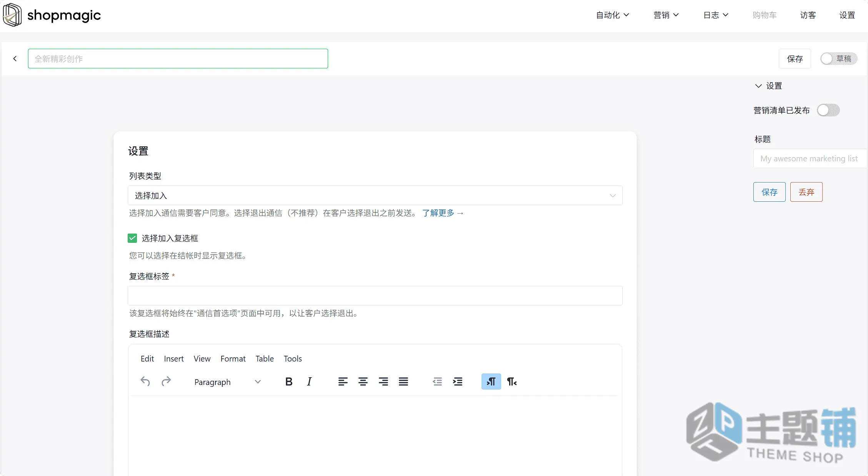Open the Table menu in the editor
This screenshot has width=868, height=476.
[265, 358]
